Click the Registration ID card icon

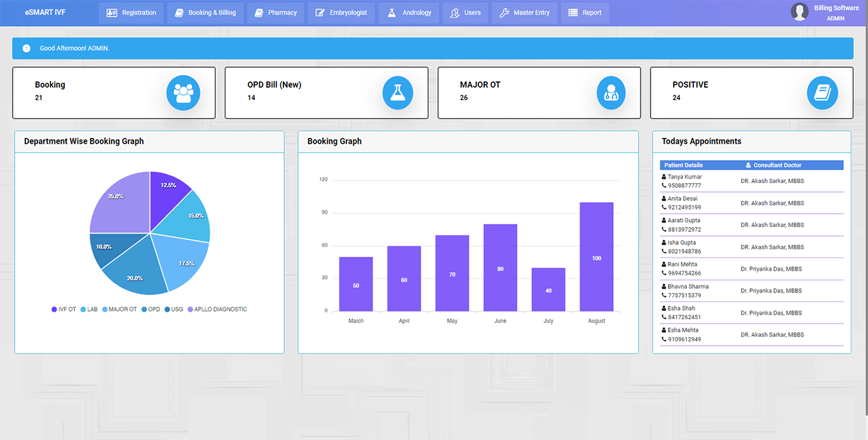pos(112,13)
